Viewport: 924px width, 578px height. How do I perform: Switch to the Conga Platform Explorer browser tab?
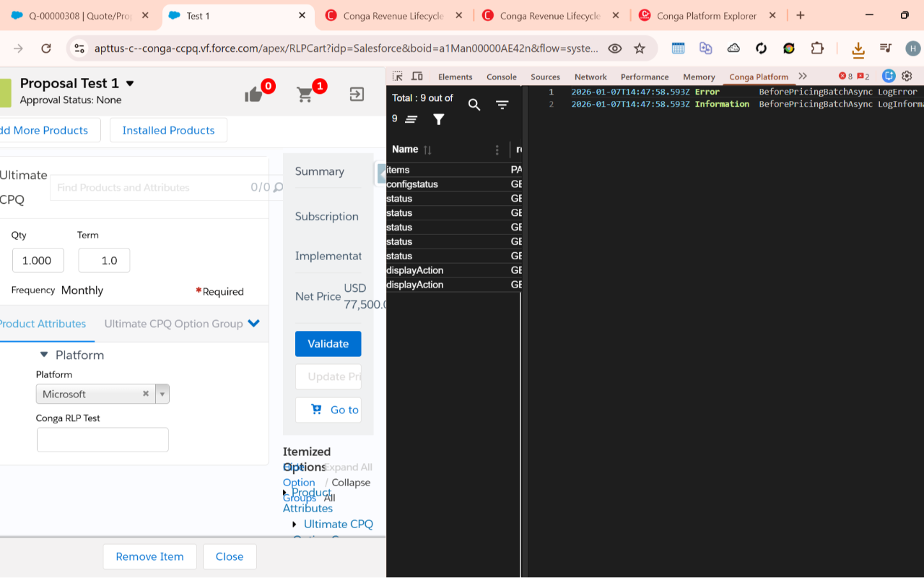[707, 14]
